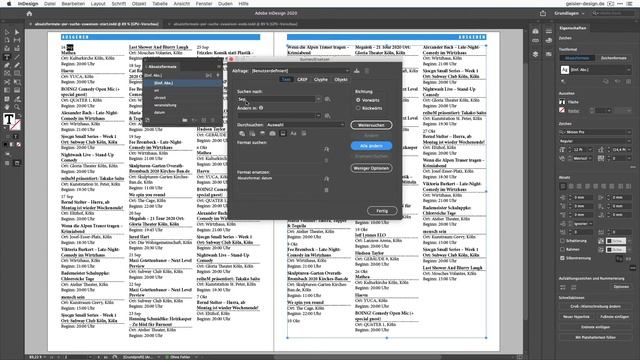Viewport: 640px width, 360px height.
Task: Open special characters menu for Suchen nach
Action: [327, 99]
